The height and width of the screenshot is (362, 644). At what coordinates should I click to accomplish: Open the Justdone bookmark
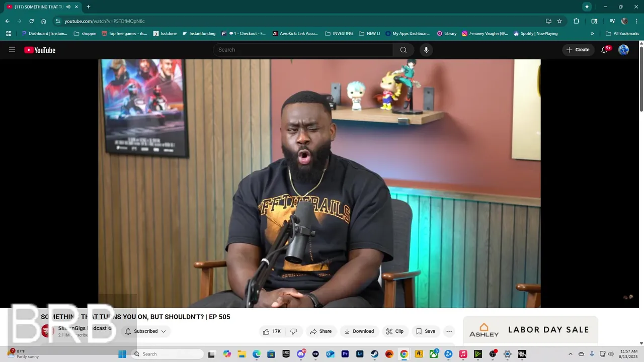(x=165, y=34)
